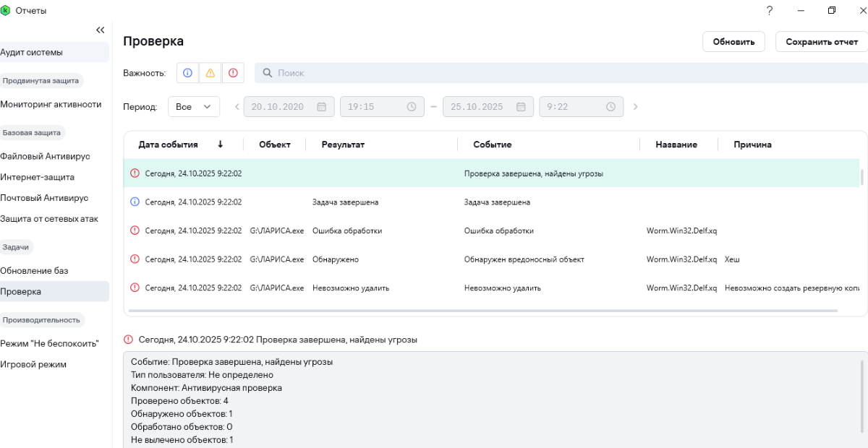Click the horizontal scrollbar under events table
868x448 pixels.
coord(481,311)
